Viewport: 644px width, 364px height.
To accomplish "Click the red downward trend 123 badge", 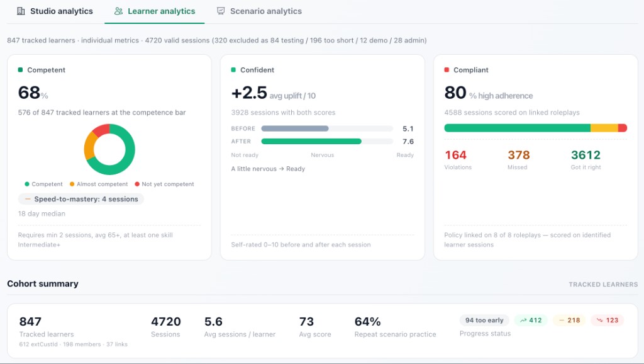I will (607, 320).
